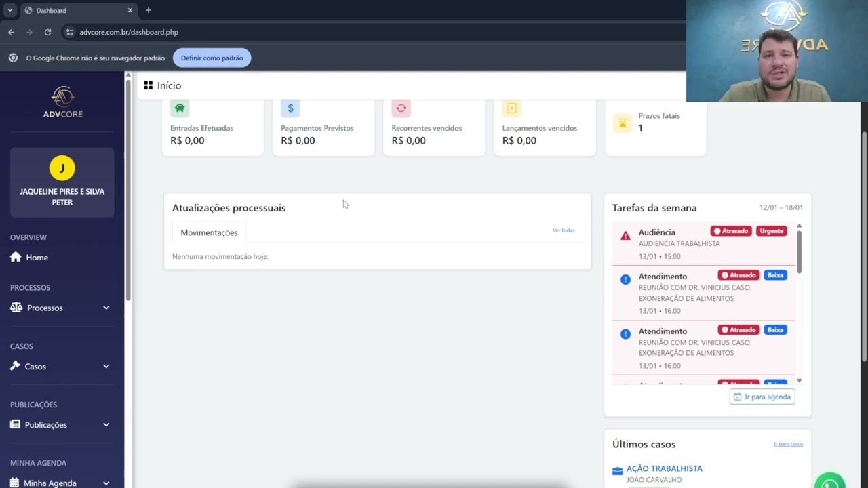Image resolution: width=868 pixels, height=488 pixels.
Task: Expand the Minha Agenda menu chevron
Action: [106, 483]
